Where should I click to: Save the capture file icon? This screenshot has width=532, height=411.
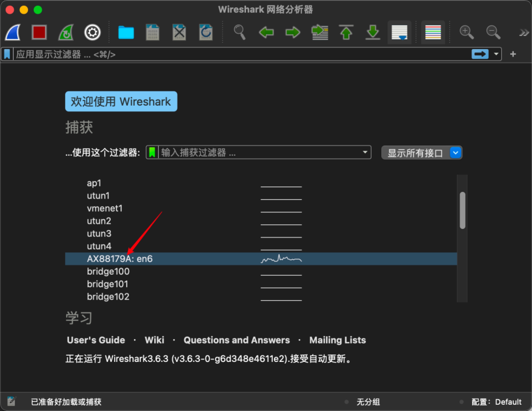pyautogui.click(x=153, y=32)
